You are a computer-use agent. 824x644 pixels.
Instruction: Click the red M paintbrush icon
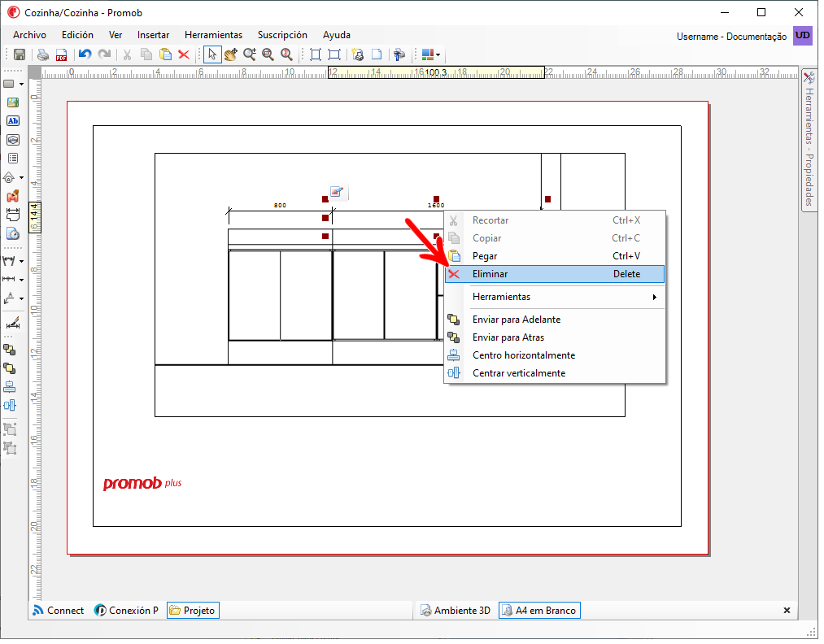point(13,197)
